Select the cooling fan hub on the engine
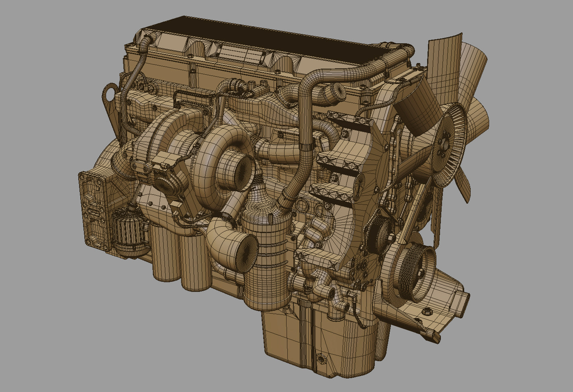Screen dimensions: 573x392 coord(449,144)
